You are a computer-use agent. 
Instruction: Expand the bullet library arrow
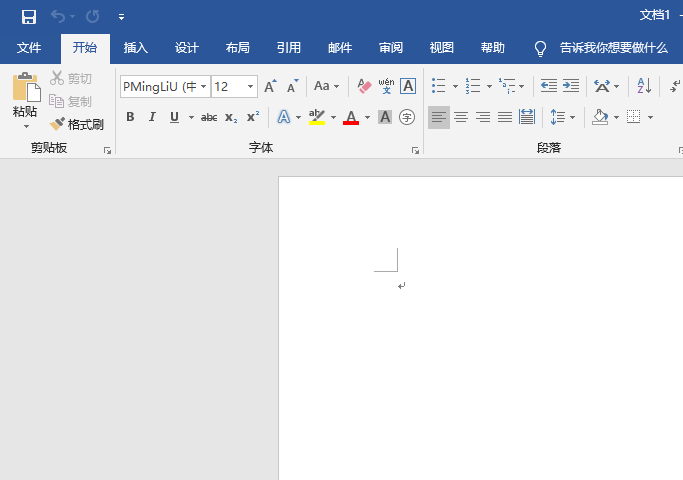pyautogui.click(x=455, y=86)
